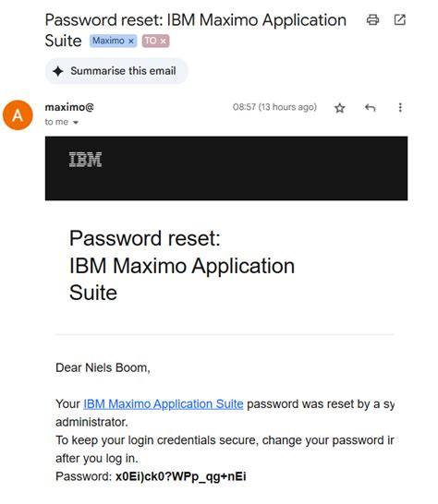The image size is (438, 504).
Task: Click the email subject title text
Action: [195, 30]
